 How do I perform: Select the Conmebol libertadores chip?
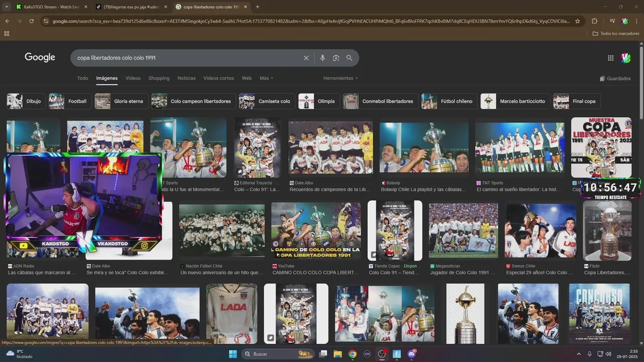click(x=380, y=101)
